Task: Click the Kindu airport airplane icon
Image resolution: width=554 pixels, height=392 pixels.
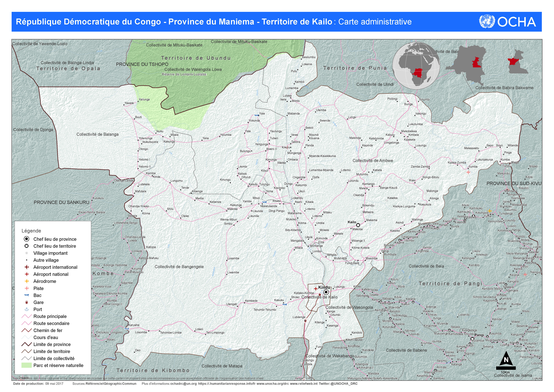Action: click(315, 288)
